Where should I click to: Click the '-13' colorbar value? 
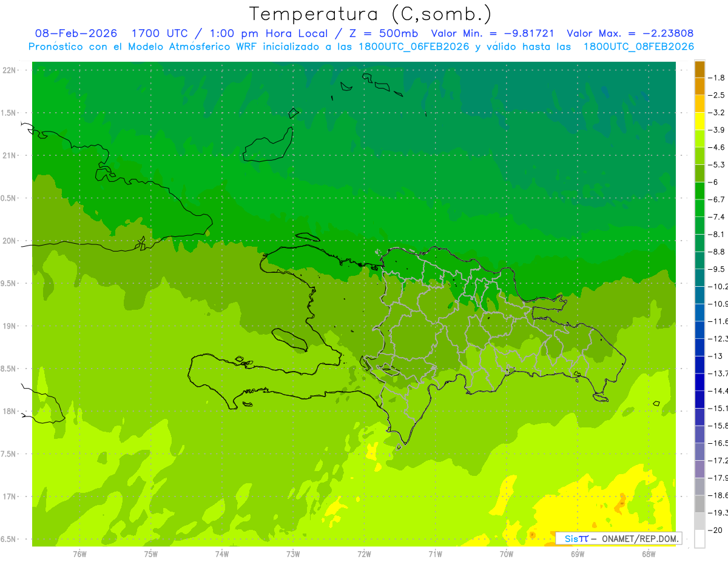(715, 356)
